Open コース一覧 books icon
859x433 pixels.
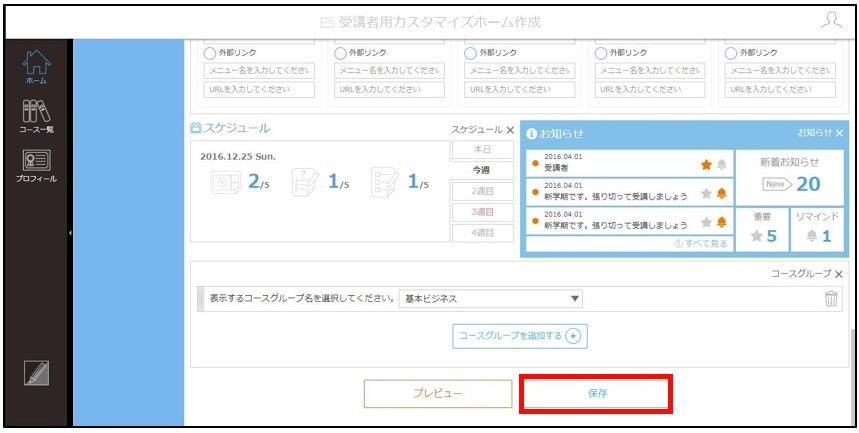tap(36, 111)
